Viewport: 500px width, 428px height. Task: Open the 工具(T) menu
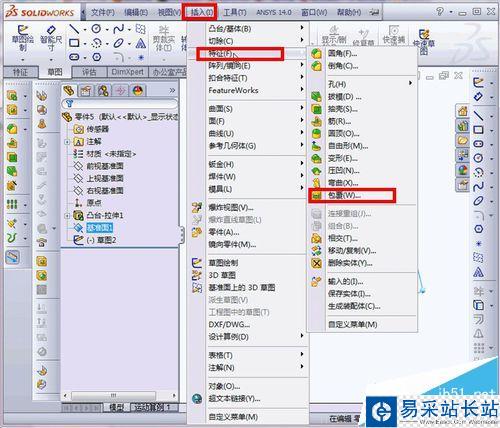[x=235, y=12]
